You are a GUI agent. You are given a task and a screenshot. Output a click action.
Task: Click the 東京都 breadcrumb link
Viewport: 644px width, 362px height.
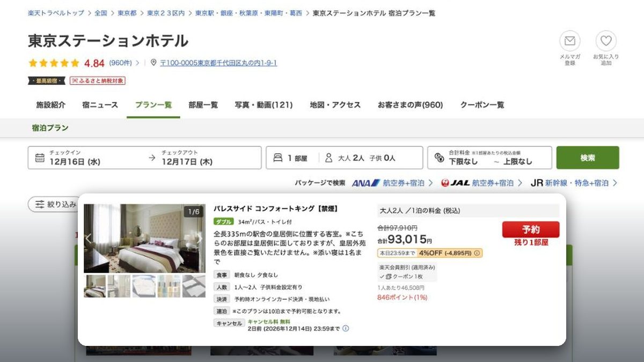(127, 13)
